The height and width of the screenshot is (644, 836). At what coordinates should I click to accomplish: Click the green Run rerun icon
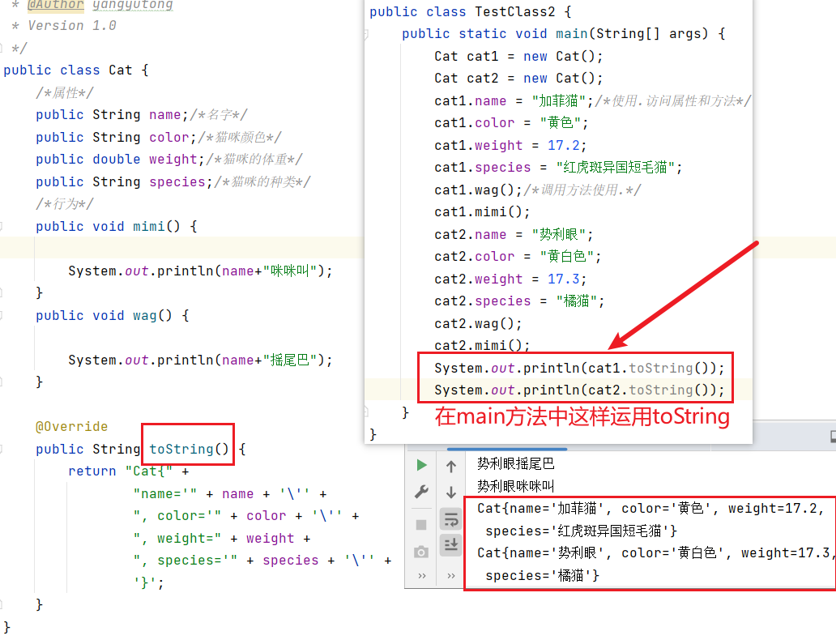click(x=421, y=466)
